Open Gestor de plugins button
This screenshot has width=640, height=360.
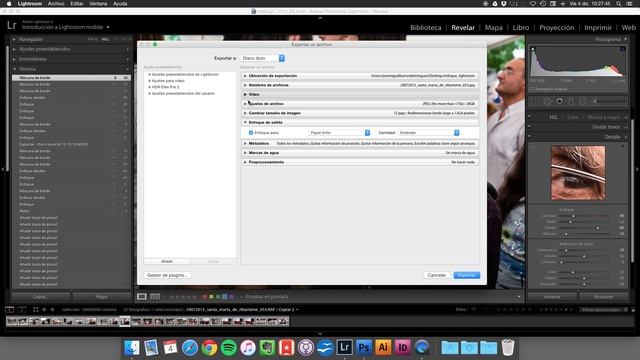[167, 275]
